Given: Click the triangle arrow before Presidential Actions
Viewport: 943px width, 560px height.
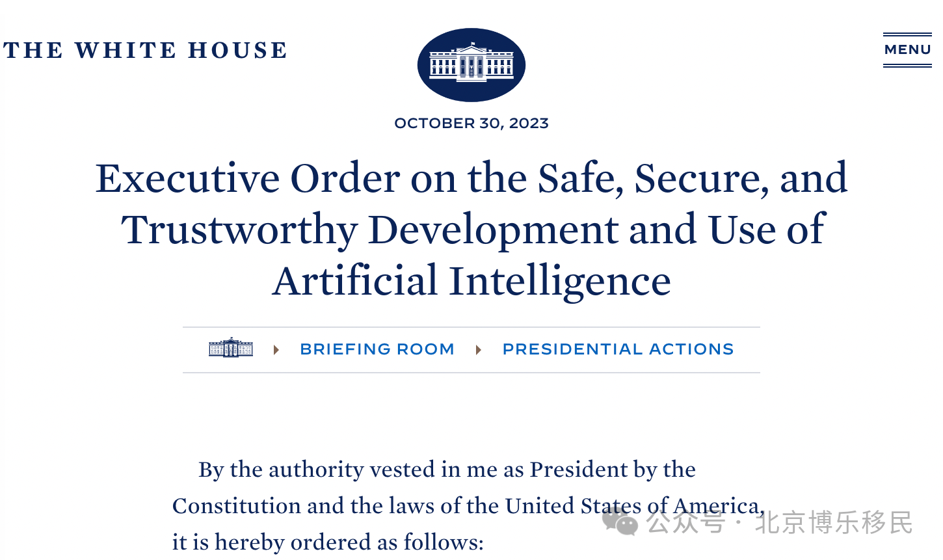Looking at the screenshot, I should (x=479, y=350).
